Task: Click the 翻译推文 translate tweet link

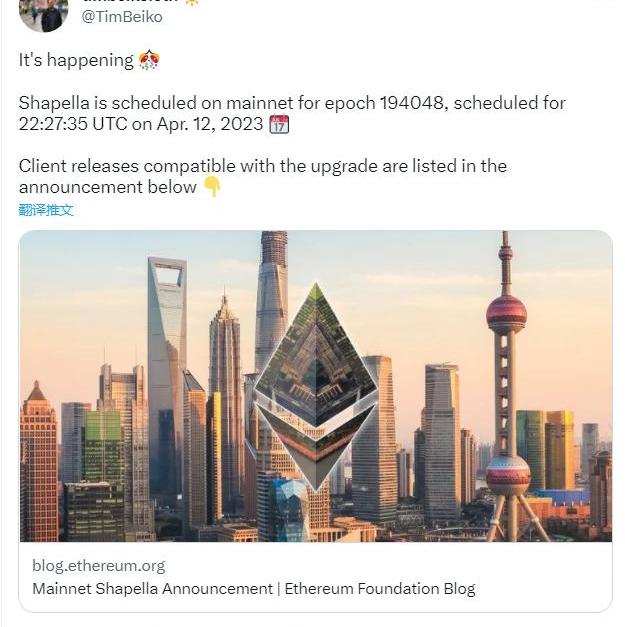Action: pos(46,210)
